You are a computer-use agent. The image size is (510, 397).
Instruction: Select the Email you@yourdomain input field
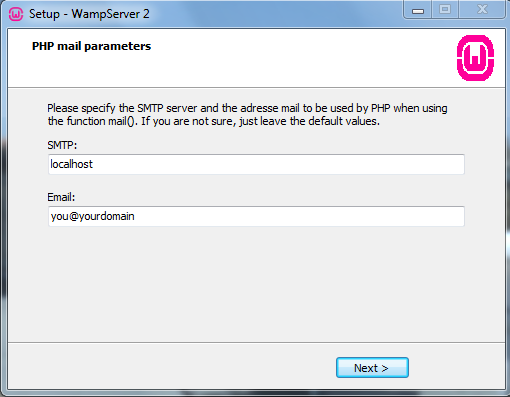point(256,216)
